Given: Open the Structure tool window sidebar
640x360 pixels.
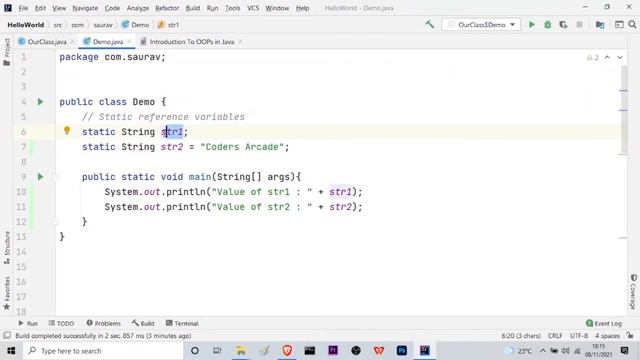Looking at the screenshot, I should pos(7,248).
